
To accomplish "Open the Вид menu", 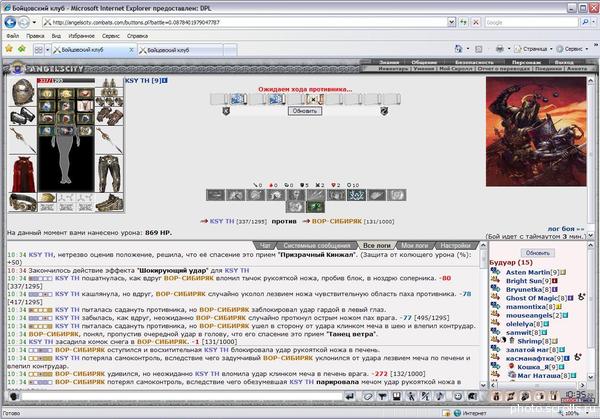I will 56,36.
